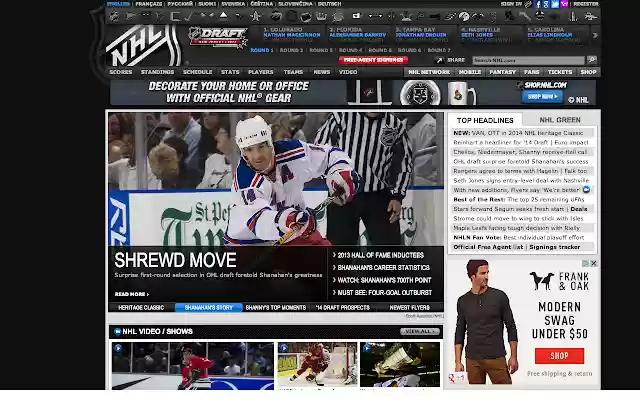The height and width of the screenshot is (400, 640).
Task: Click Register link
Action: pyautogui.click(x=586, y=4)
